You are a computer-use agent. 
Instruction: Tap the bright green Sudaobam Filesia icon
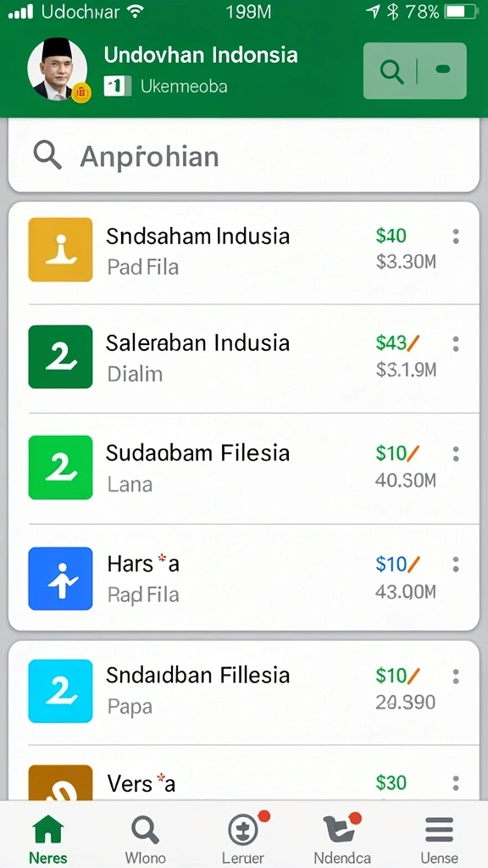(60, 467)
